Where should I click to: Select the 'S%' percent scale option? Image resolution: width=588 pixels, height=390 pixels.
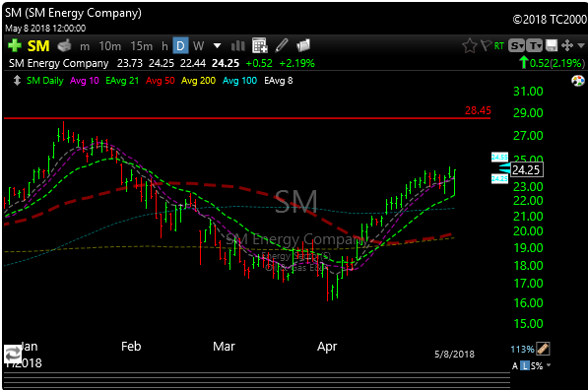point(537,366)
